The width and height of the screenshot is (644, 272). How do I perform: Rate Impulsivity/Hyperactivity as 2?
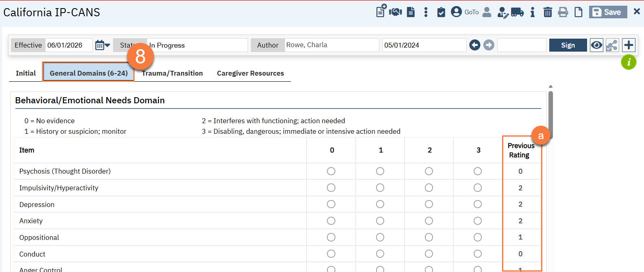(x=429, y=188)
